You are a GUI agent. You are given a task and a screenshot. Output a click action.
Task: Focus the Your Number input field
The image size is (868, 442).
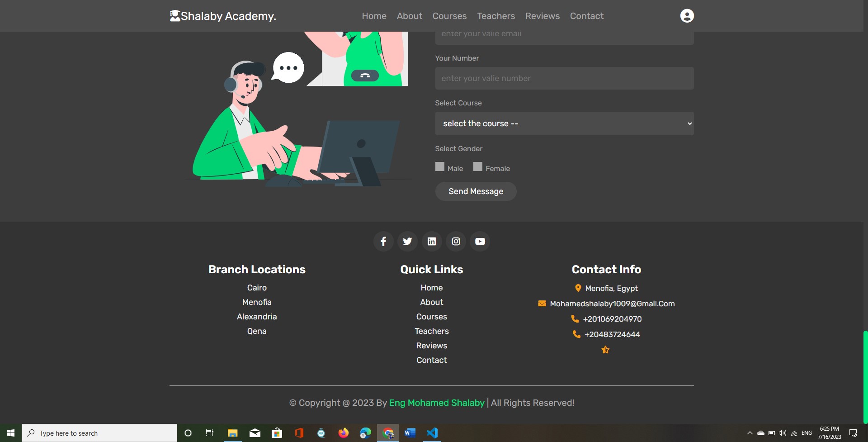tap(564, 78)
